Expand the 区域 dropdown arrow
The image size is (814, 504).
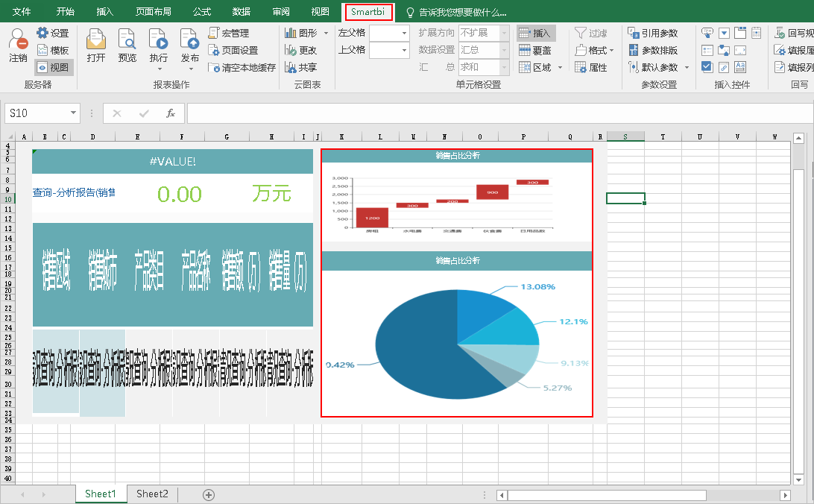(x=560, y=68)
